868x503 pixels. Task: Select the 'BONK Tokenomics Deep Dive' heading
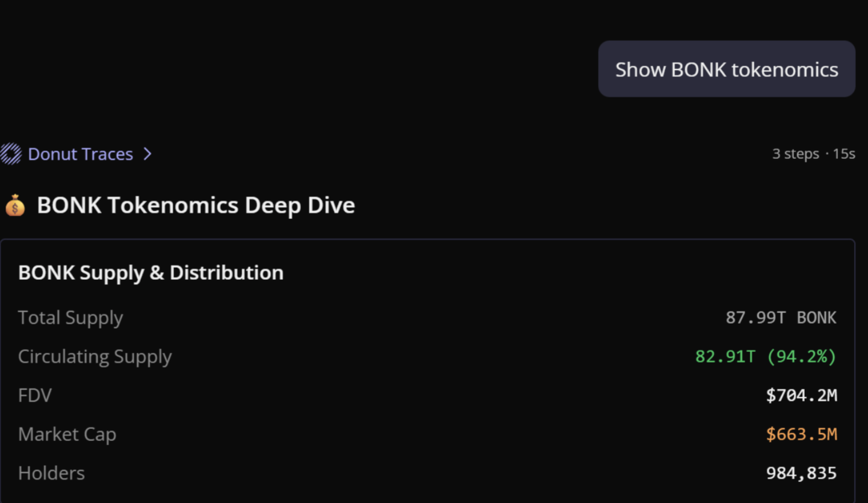(x=196, y=206)
